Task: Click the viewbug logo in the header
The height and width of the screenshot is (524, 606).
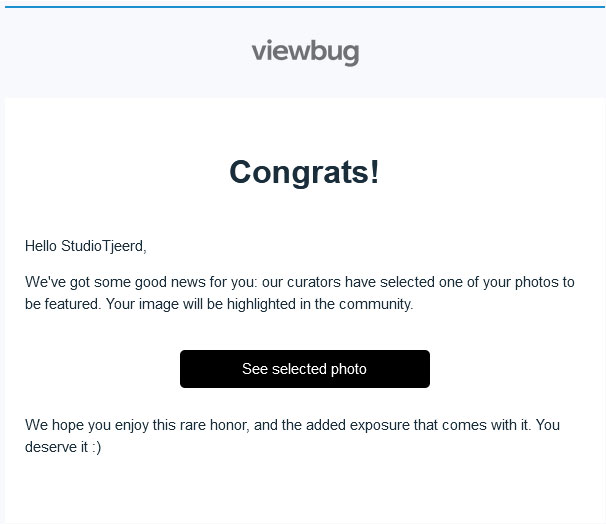Action: coord(305,52)
